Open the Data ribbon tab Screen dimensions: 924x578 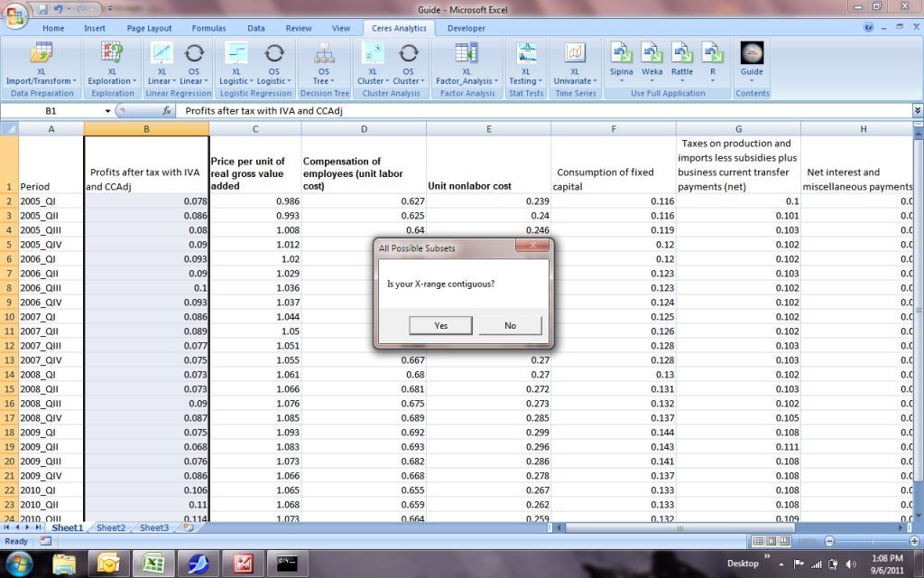tap(255, 28)
